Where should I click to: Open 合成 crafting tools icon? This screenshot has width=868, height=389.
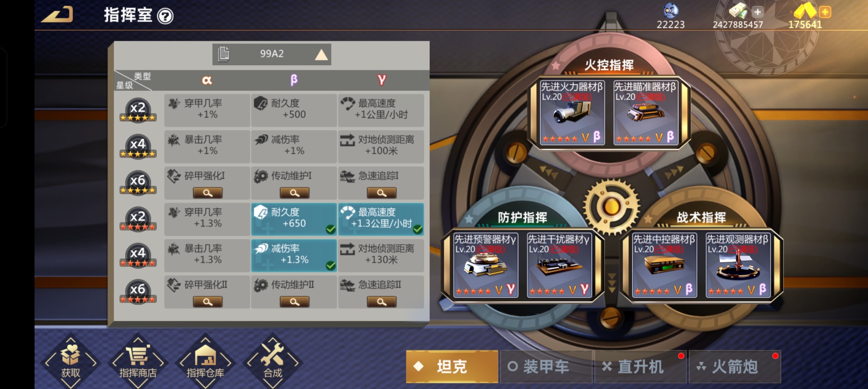272,361
